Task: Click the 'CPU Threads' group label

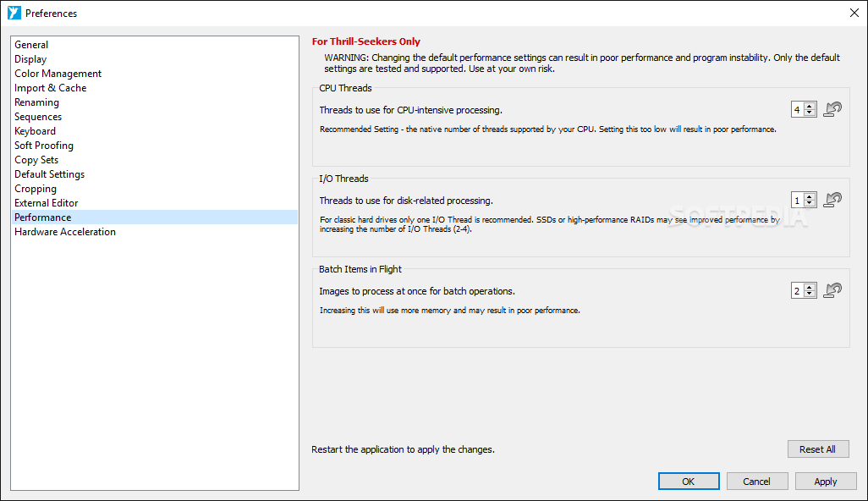Action: coord(345,88)
